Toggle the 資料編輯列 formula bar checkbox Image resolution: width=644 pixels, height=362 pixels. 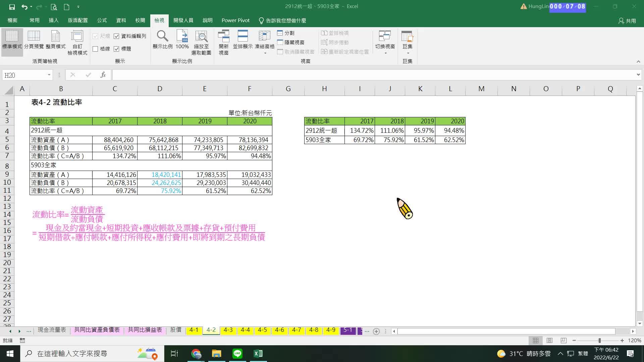[x=116, y=36]
